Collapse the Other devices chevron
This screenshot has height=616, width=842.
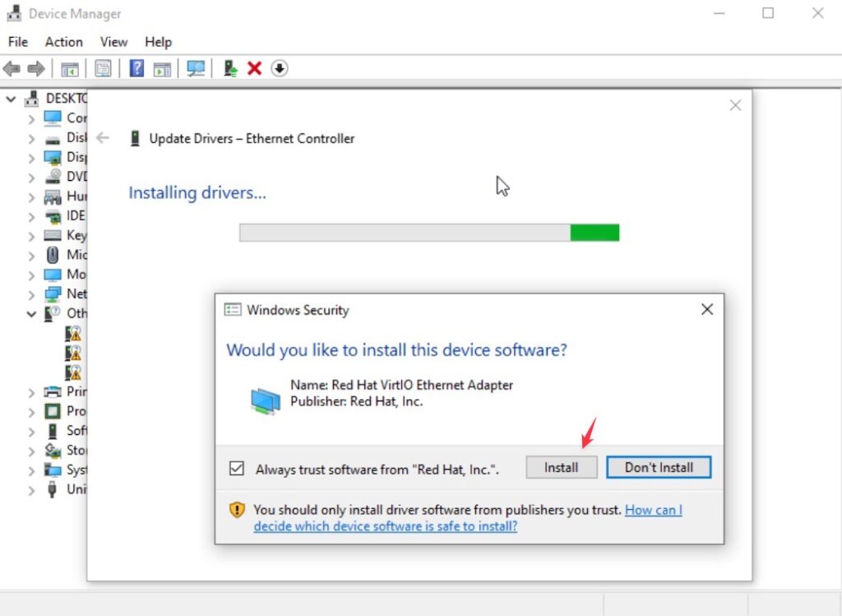31,314
